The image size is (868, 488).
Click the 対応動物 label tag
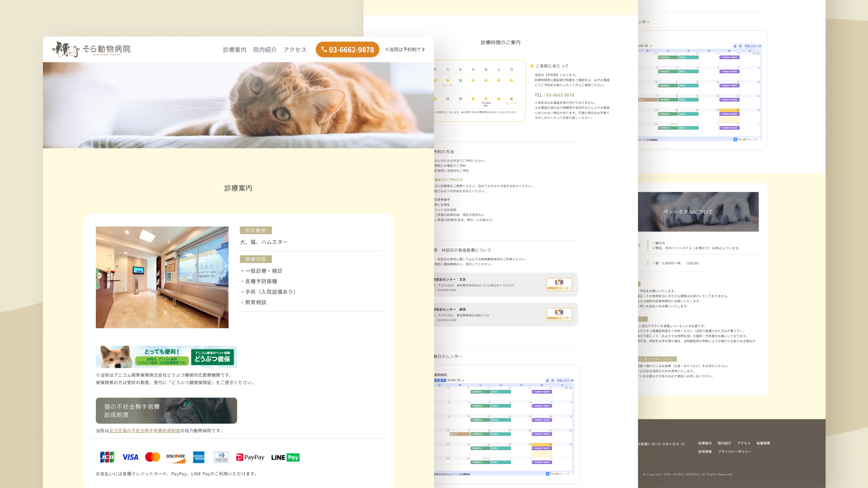[x=256, y=230]
